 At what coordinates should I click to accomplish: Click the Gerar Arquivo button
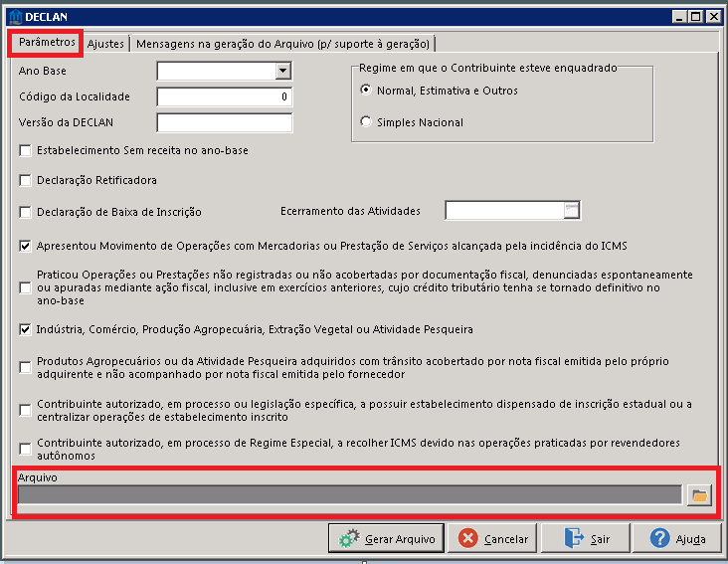coord(386,538)
